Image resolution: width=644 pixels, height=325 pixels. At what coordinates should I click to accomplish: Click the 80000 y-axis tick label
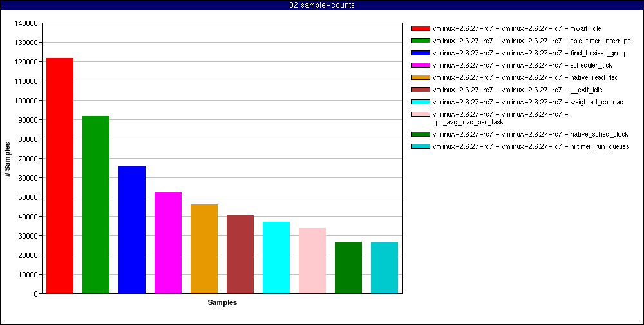point(28,139)
